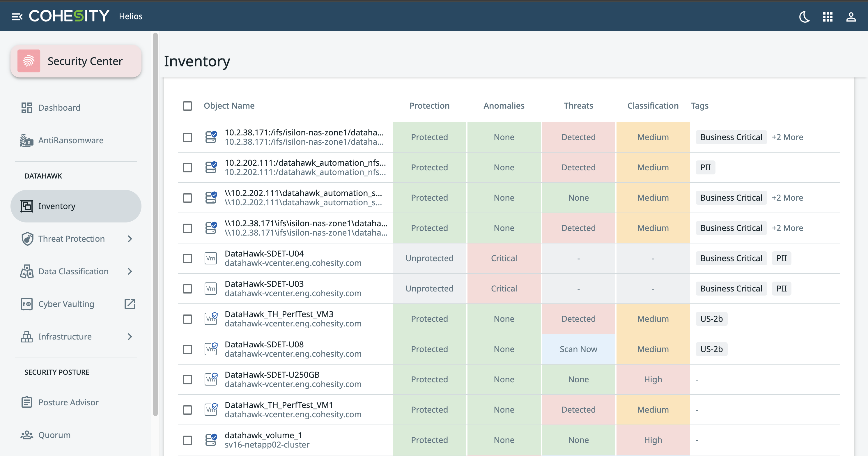Go to Quorum in sidebar
868x456 pixels.
[x=54, y=435]
